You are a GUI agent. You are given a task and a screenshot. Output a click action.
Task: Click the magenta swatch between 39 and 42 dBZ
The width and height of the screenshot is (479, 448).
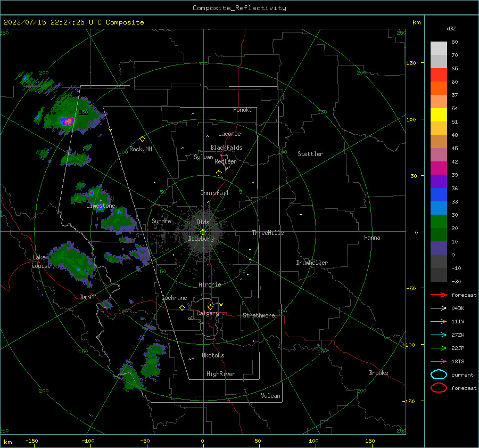pos(439,168)
